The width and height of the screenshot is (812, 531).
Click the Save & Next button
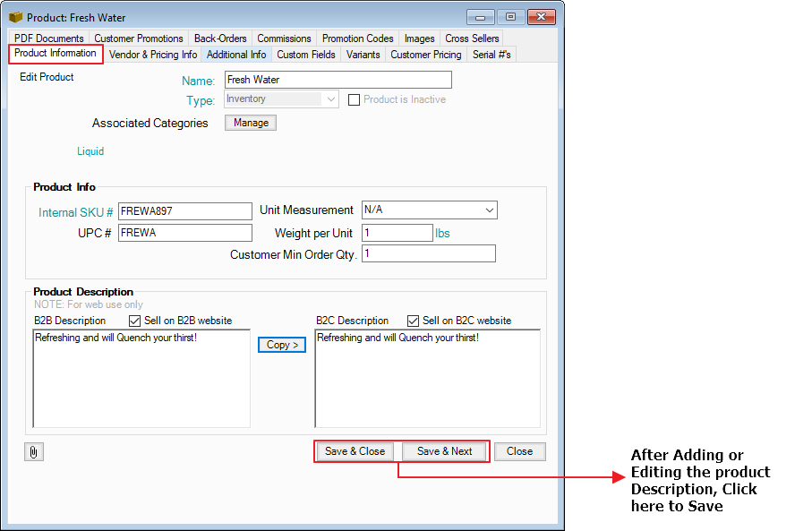pos(444,451)
